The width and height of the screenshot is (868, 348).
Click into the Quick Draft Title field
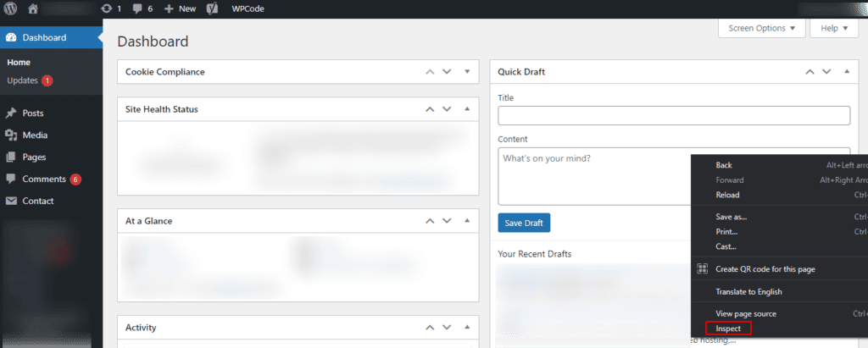click(x=674, y=116)
